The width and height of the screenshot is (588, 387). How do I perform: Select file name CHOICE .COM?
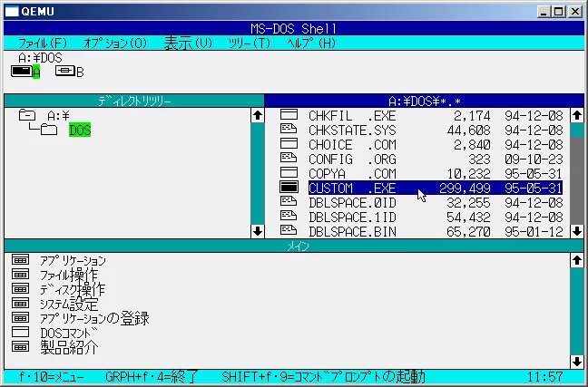point(352,145)
